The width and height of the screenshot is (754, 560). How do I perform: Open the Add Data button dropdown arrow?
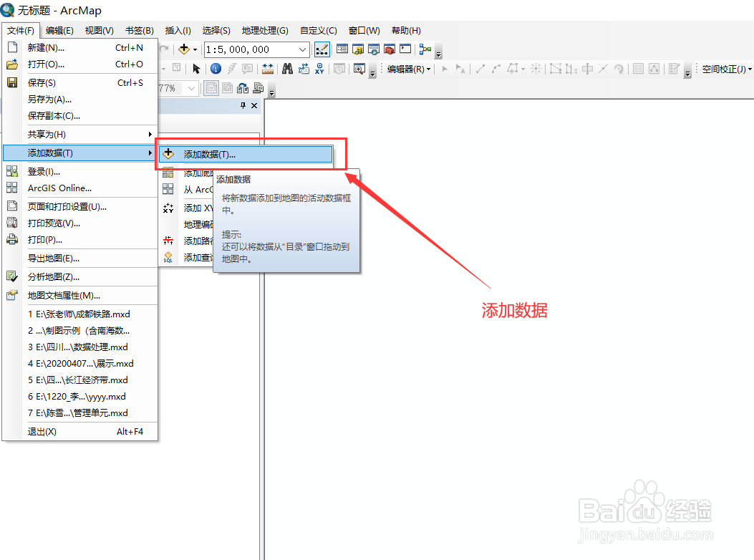tap(195, 49)
